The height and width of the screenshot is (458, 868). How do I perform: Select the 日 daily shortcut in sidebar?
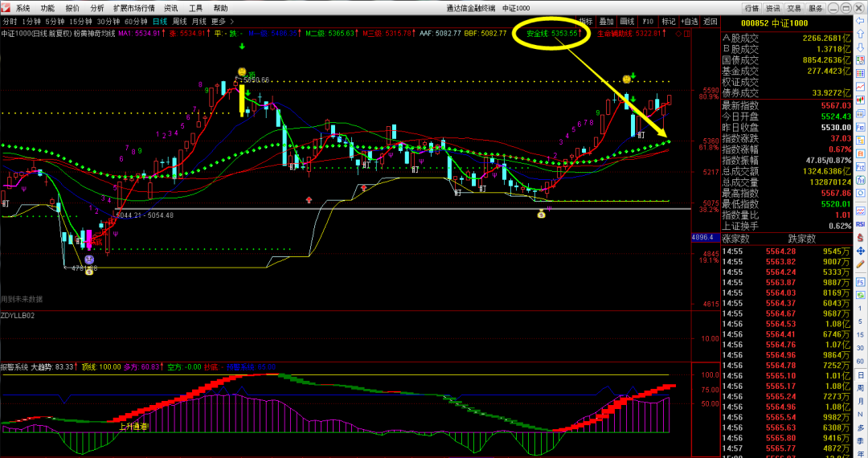point(861,375)
